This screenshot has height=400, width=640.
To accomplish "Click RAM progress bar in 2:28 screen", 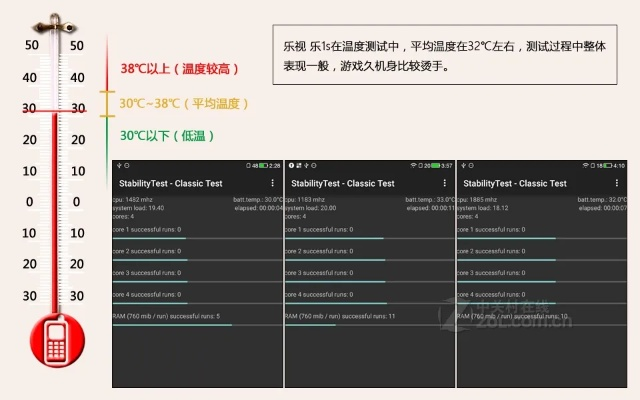I will coord(197,325).
